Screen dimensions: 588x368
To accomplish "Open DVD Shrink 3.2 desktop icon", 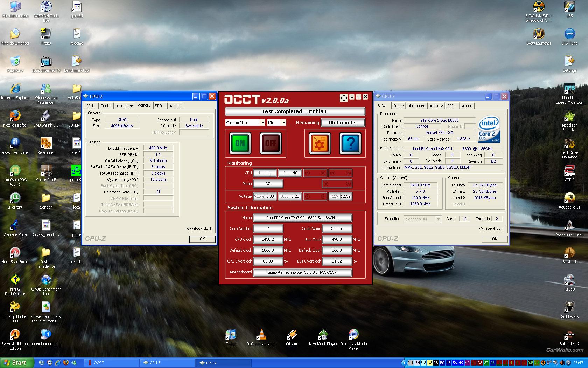I will [x=46, y=119].
